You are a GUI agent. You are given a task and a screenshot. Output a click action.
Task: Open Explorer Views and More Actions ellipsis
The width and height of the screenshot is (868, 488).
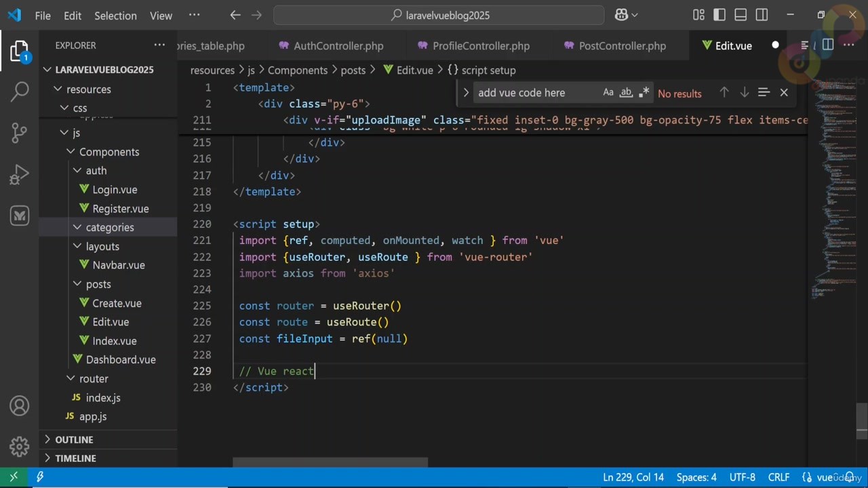pos(159,45)
